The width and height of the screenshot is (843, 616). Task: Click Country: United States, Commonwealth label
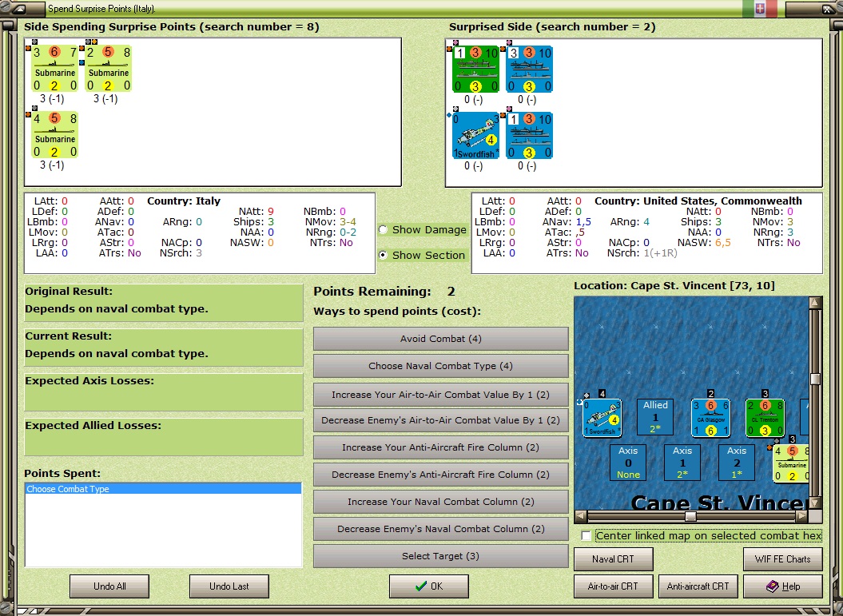pyautogui.click(x=698, y=201)
